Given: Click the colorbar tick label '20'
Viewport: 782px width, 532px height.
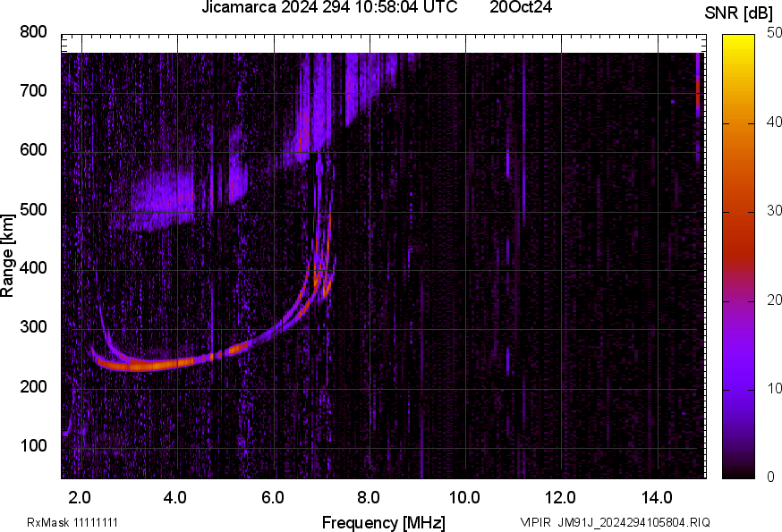Looking at the screenshot, I should (x=774, y=300).
